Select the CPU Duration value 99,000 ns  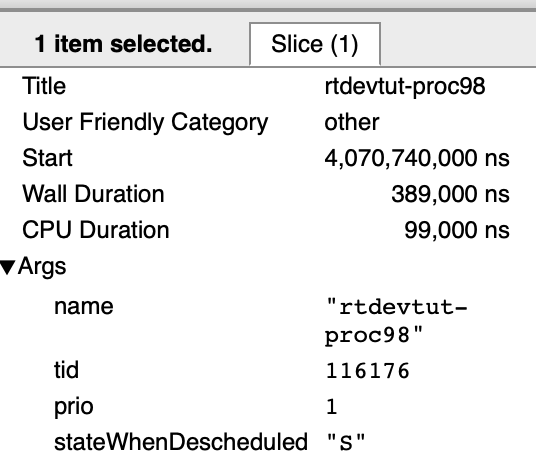[457, 230]
